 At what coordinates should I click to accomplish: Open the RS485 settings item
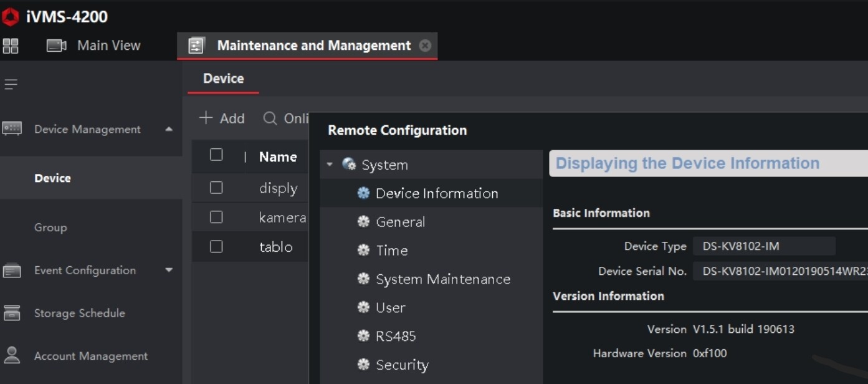pos(395,337)
